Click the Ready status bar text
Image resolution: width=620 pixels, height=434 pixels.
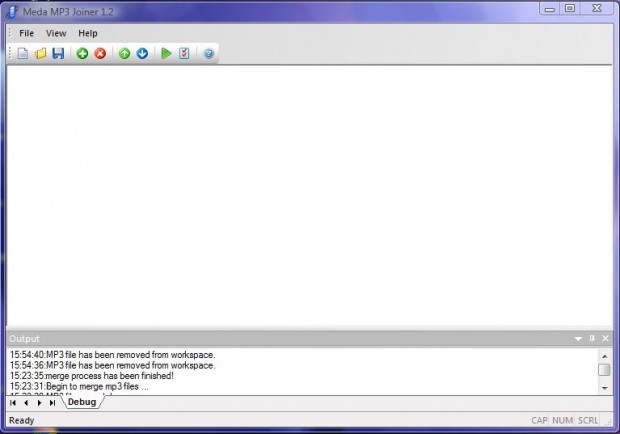coord(21,420)
